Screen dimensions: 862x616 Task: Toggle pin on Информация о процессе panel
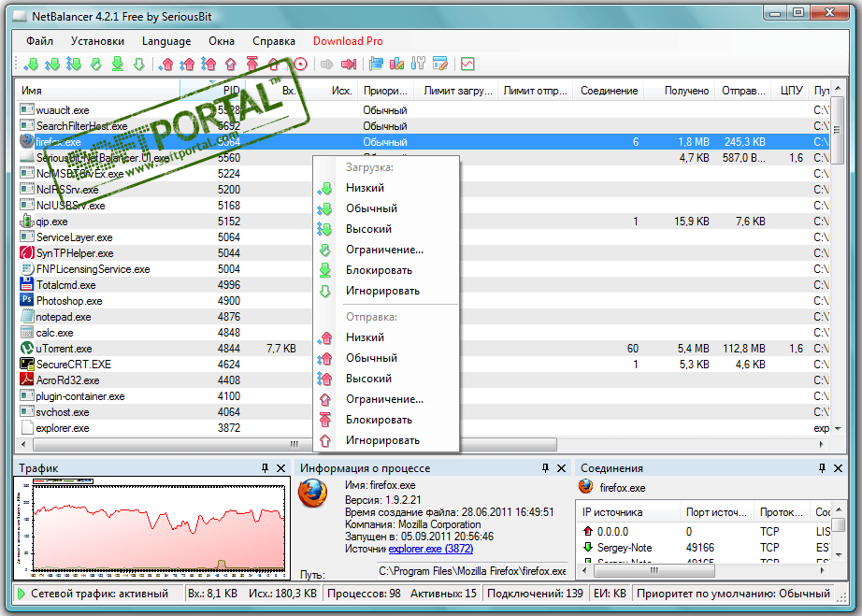(545, 468)
